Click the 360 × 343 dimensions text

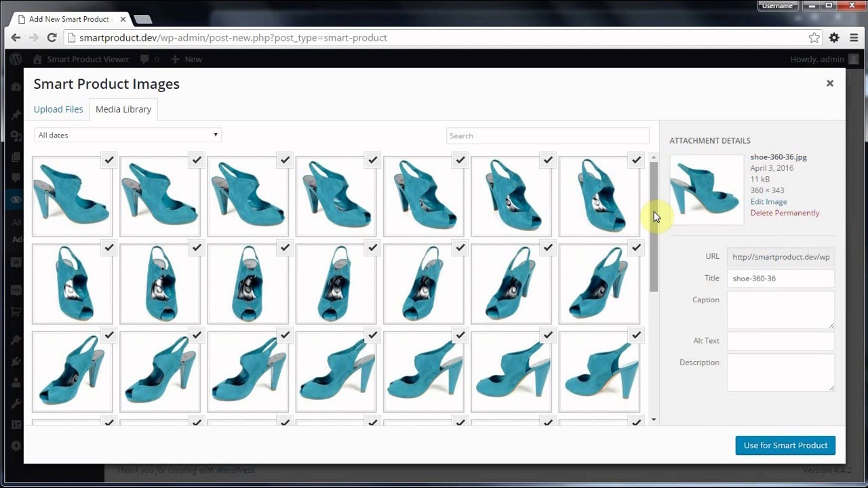(767, 190)
